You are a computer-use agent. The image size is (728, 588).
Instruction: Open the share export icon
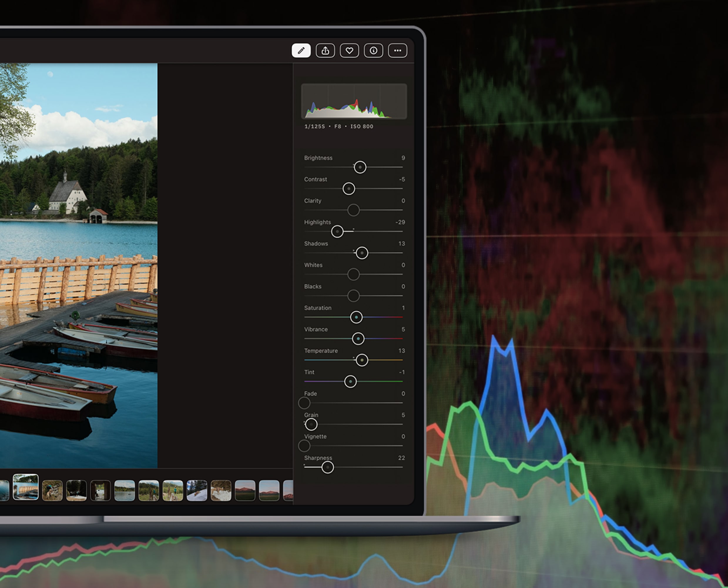click(x=325, y=51)
